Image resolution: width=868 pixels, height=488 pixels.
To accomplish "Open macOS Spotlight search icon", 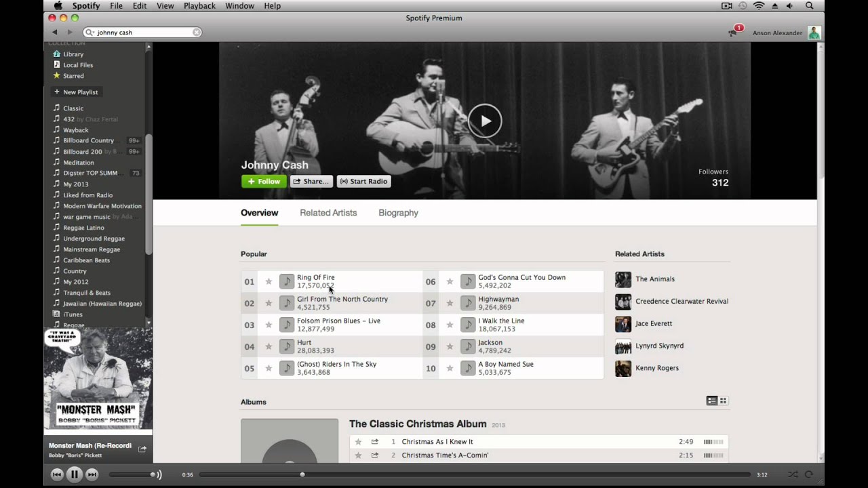I will [x=809, y=5].
